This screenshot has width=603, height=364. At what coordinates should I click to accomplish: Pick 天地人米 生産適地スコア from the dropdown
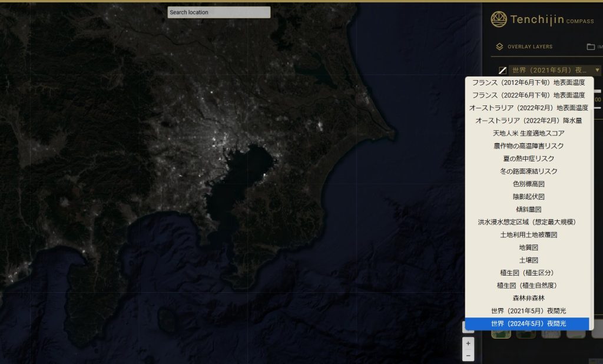[x=528, y=133]
